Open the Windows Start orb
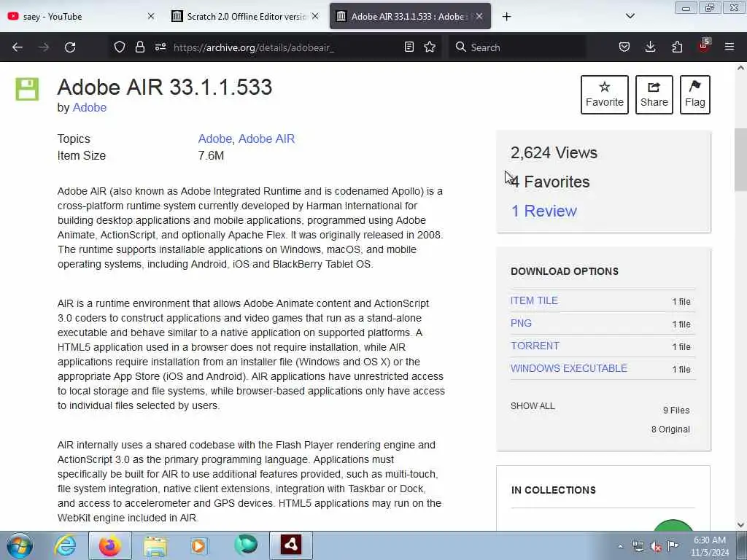747x560 pixels. coord(20,545)
